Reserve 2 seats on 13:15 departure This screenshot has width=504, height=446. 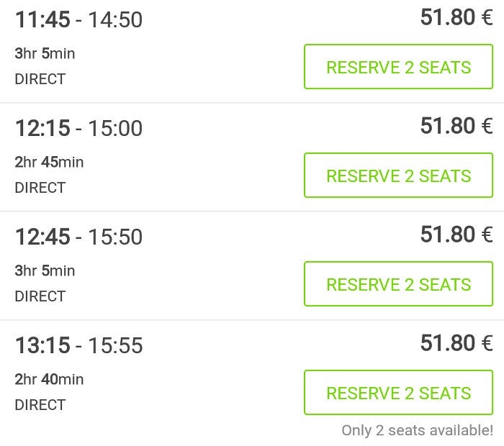coord(398,393)
